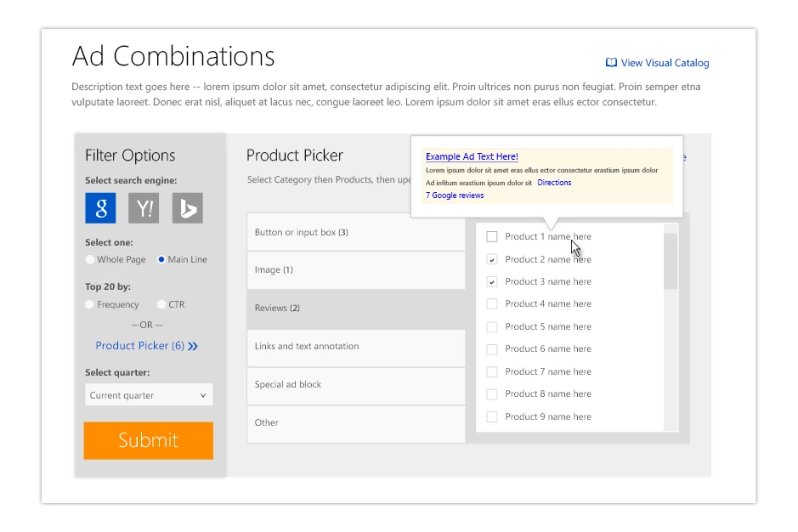Uncheck the Product 2 checkbox

tap(492, 259)
